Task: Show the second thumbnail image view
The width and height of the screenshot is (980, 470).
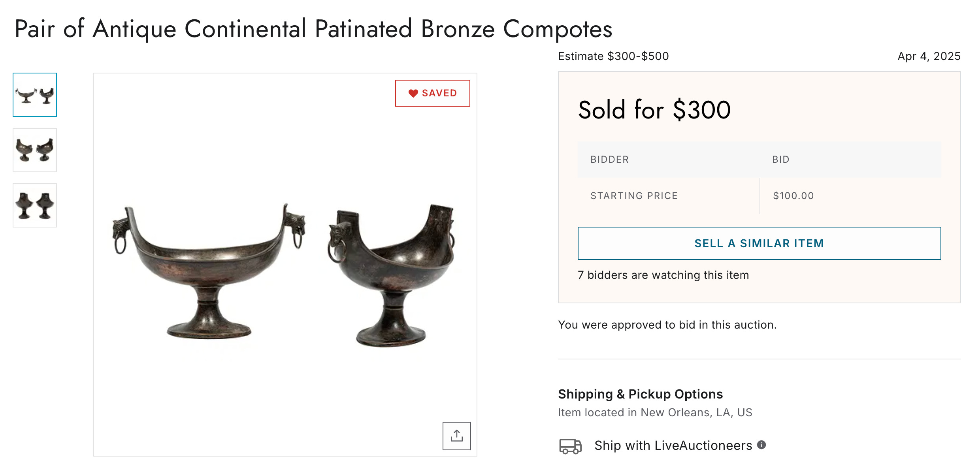Action: (35, 150)
